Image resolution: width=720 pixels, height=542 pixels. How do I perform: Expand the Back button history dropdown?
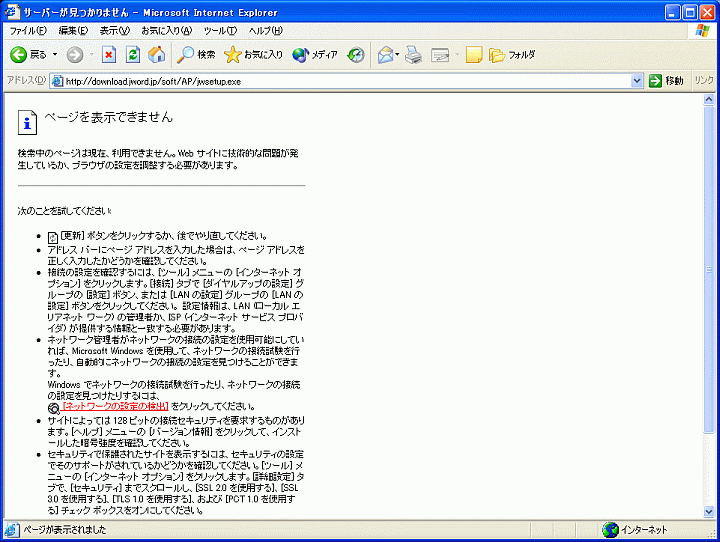coord(55,54)
